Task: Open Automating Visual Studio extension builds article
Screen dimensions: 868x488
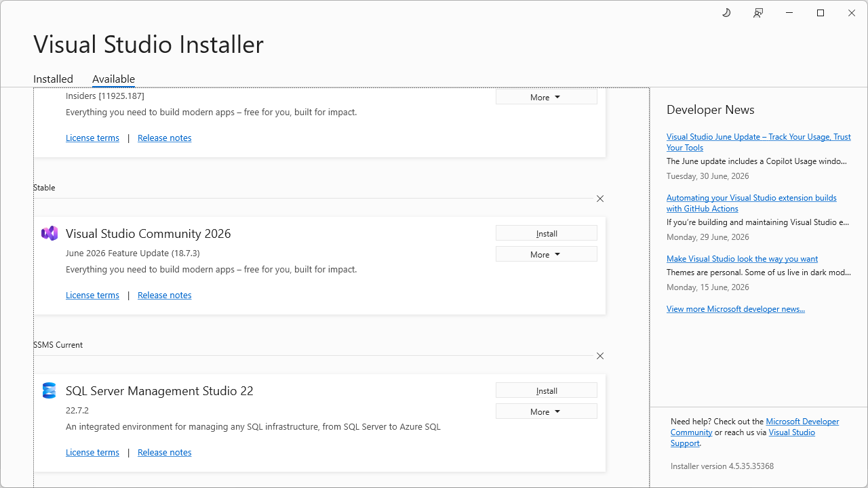Action: coord(751,203)
